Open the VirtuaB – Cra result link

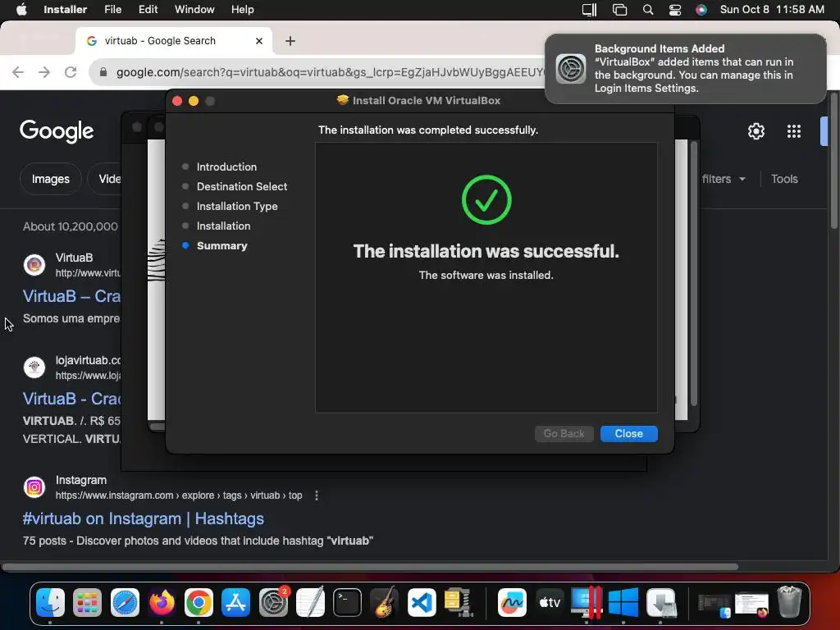tap(72, 296)
